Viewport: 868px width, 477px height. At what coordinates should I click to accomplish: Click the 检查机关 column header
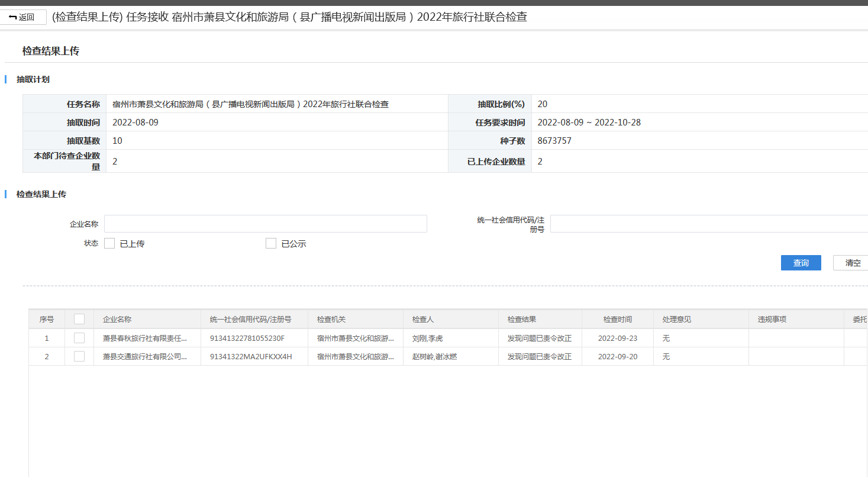331,320
